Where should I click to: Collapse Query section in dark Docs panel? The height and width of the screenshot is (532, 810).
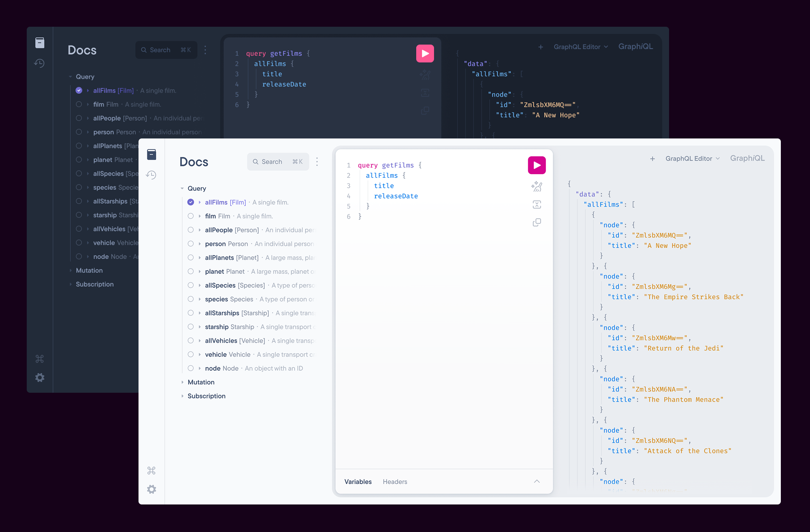pyautogui.click(x=70, y=77)
